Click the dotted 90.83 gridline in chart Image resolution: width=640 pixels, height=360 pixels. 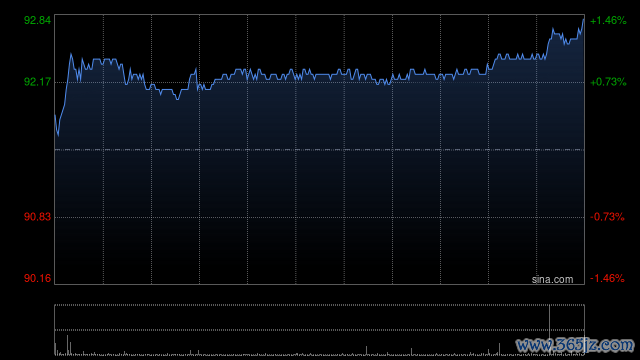click(x=319, y=217)
